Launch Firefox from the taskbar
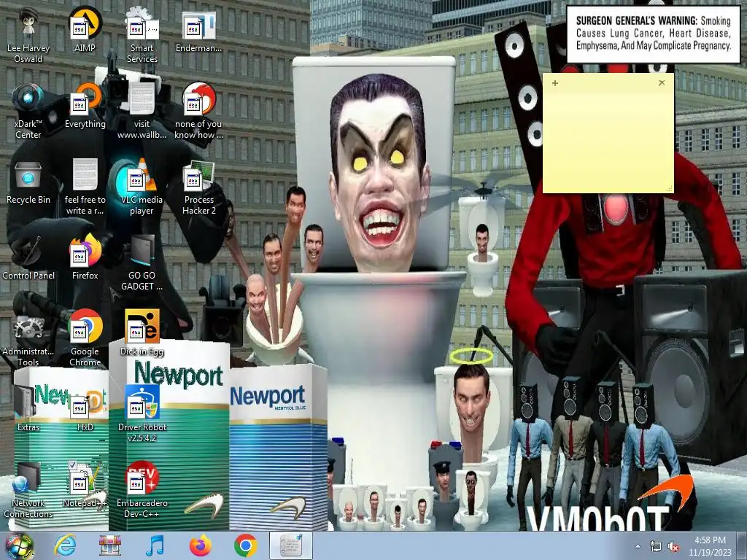Viewport: 747px width, 560px height. pos(200,545)
